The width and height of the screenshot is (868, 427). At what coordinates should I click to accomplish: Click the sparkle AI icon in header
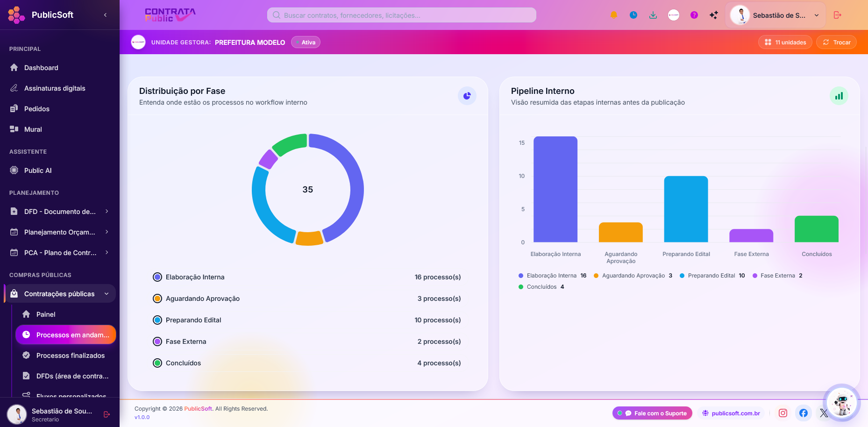[x=713, y=15]
